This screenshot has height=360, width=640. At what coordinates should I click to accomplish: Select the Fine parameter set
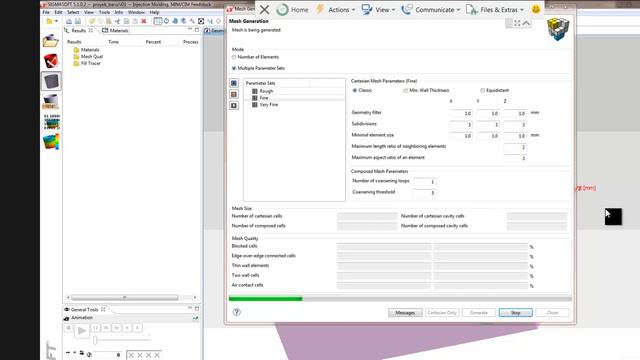[260, 98]
